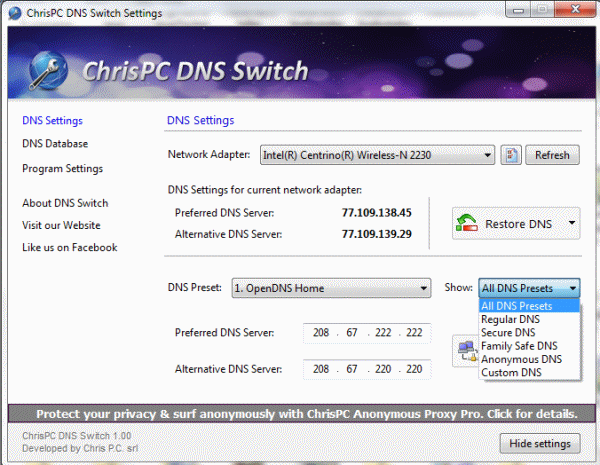
Task: Click the ChrisPC DNS Switch 1.00 version text
Action: coord(77,436)
